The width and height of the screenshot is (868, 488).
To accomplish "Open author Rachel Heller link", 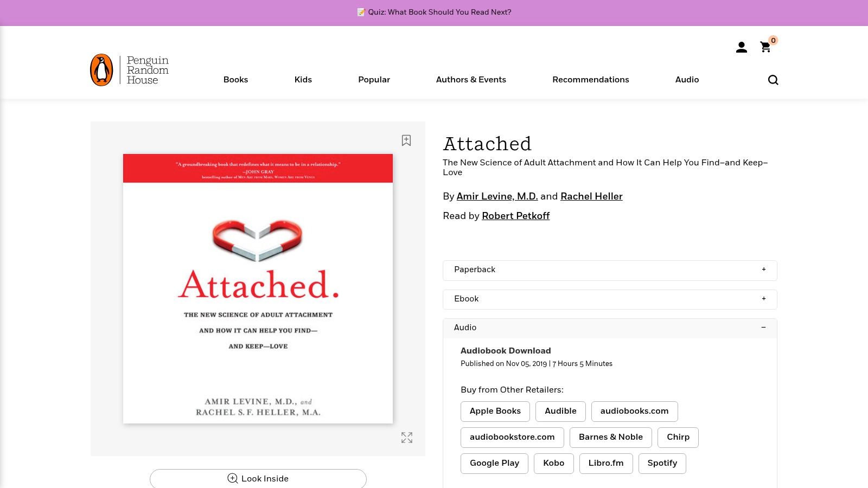I will [591, 197].
